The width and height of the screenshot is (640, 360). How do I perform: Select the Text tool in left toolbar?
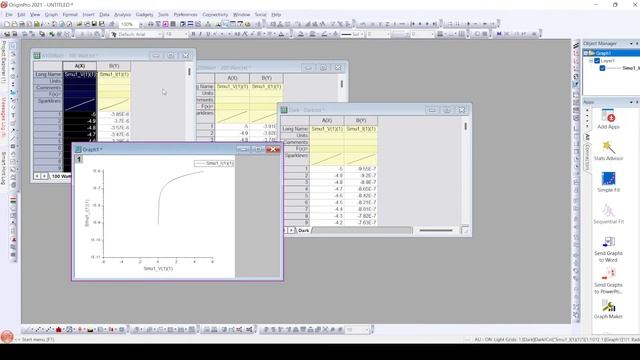click(x=13, y=116)
